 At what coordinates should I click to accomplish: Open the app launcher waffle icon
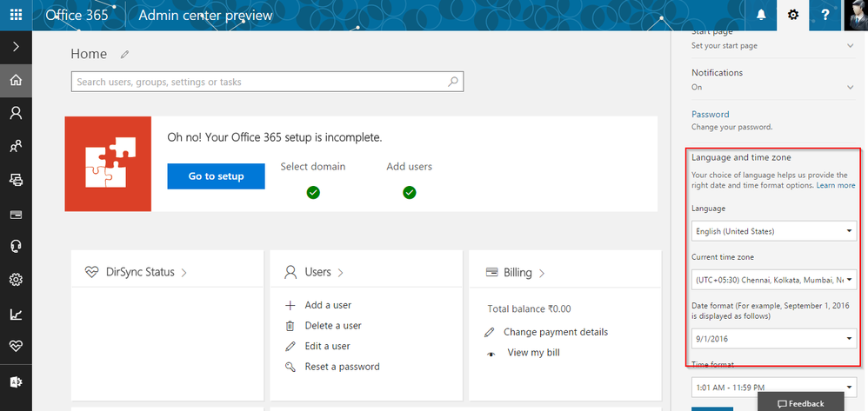[x=16, y=15]
